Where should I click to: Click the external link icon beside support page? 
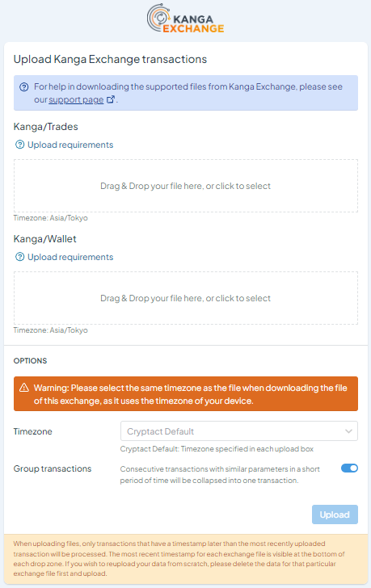(110, 100)
